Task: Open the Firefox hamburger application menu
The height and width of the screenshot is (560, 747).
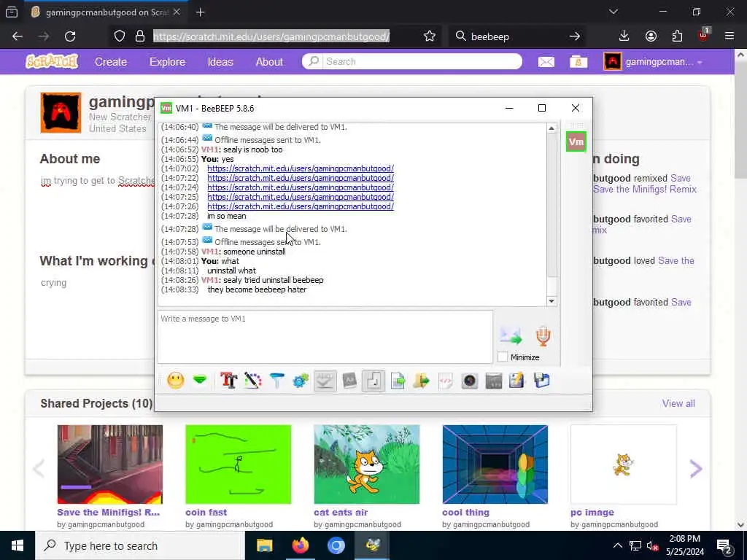Action: (x=729, y=36)
